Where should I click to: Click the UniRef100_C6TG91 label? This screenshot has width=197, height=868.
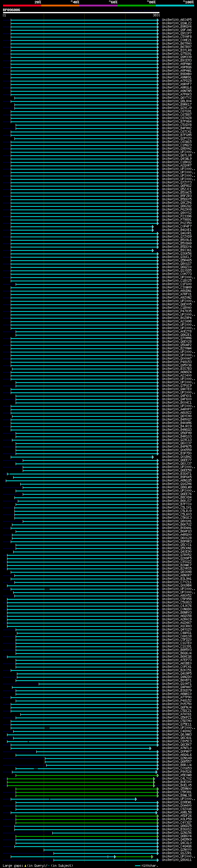(177, 111)
